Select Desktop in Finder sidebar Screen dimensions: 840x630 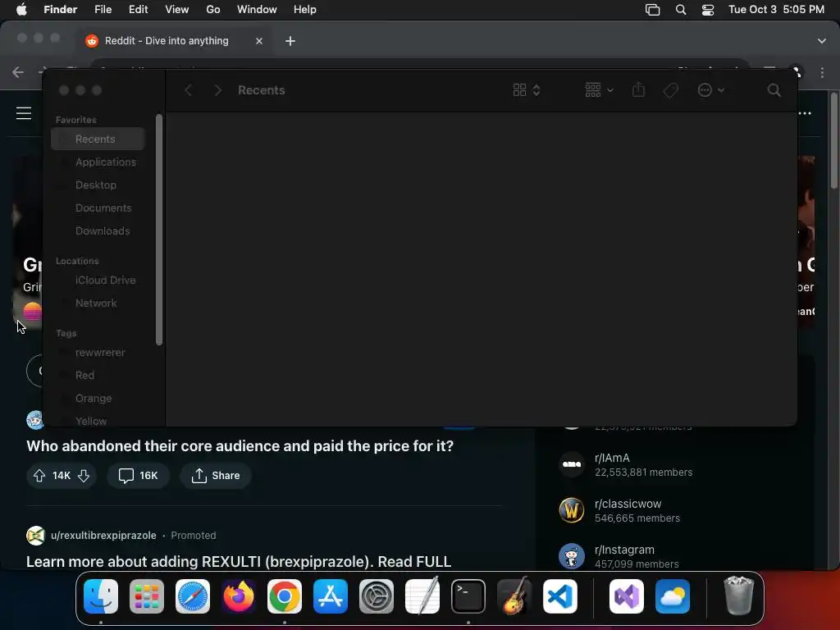point(98,185)
